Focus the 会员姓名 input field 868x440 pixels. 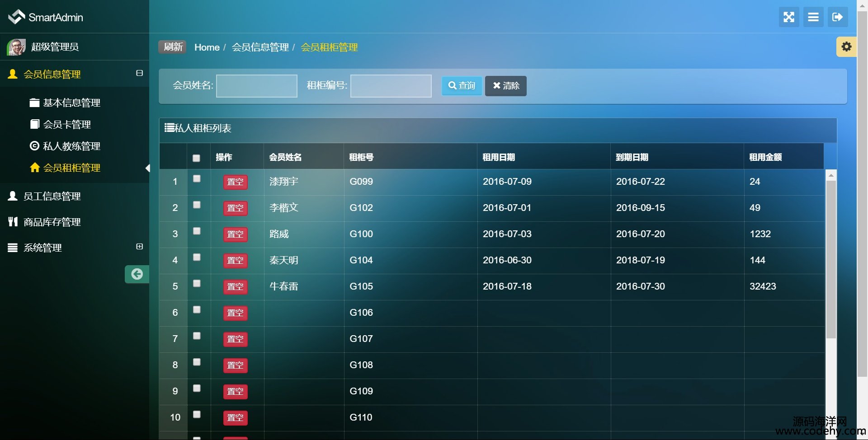pyautogui.click(x=256, y=86)
